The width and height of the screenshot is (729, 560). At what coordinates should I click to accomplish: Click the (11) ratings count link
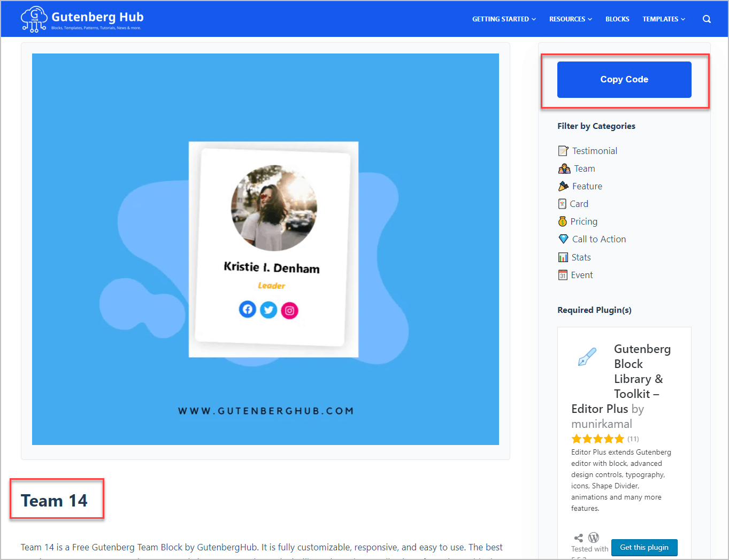tap(632, 439)
